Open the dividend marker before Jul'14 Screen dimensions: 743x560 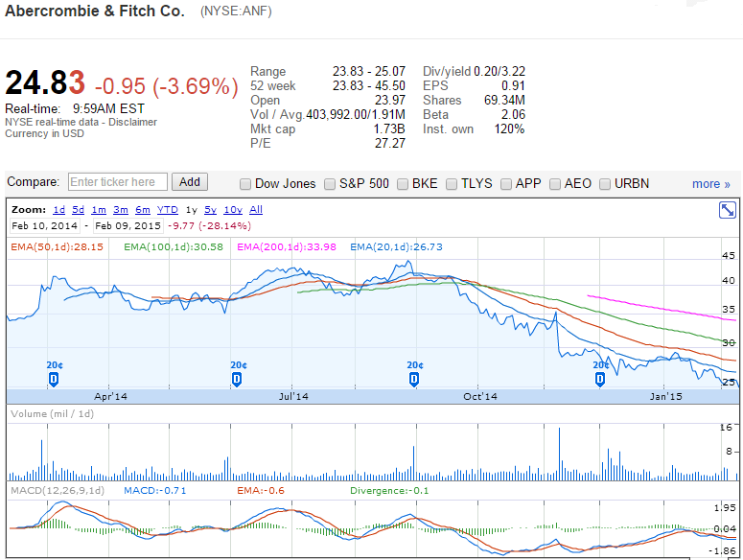[x=237, y=379]
